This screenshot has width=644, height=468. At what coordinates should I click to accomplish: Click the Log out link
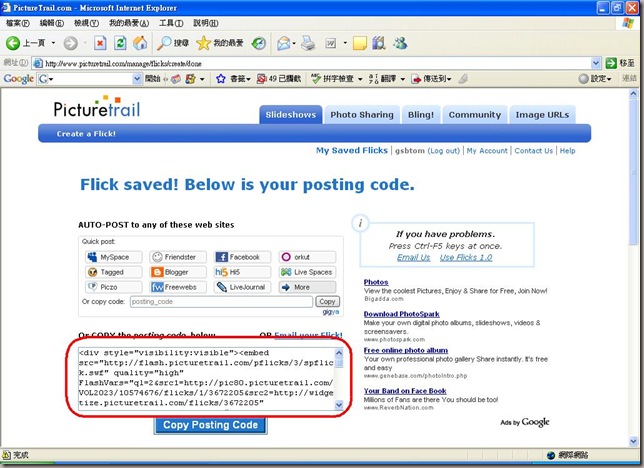point(444,151)
